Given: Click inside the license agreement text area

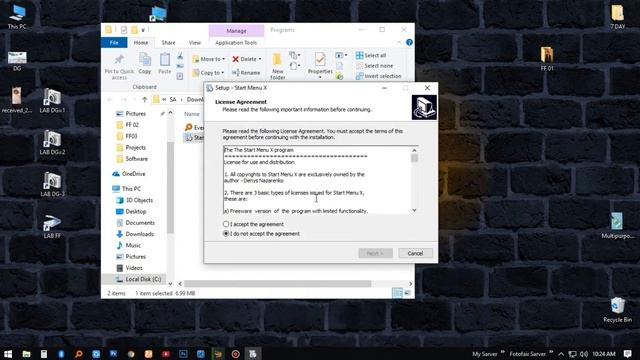Looking at the screenshot, I should pos(318,180).
